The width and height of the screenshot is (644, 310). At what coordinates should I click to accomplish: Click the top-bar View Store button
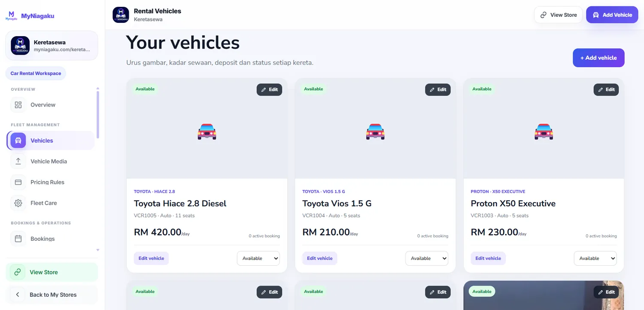pyautogui.click(x=559, y=15)
